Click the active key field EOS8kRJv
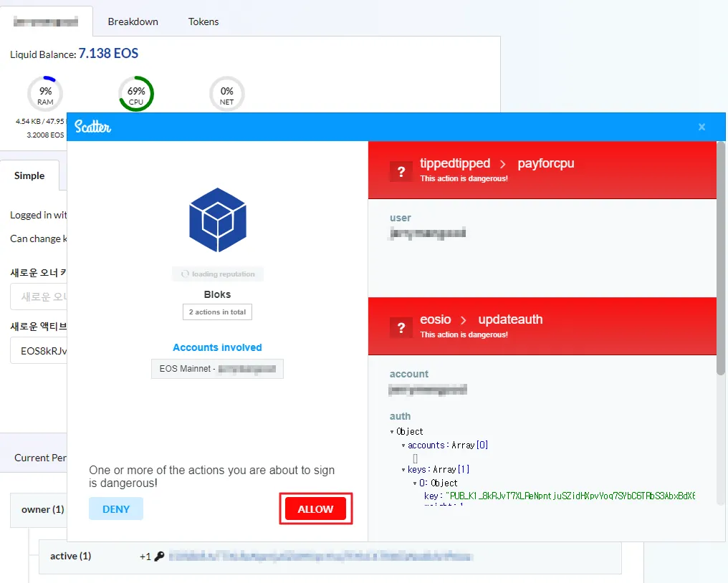This screenshot has width=728, height=583. pos(39,350)
